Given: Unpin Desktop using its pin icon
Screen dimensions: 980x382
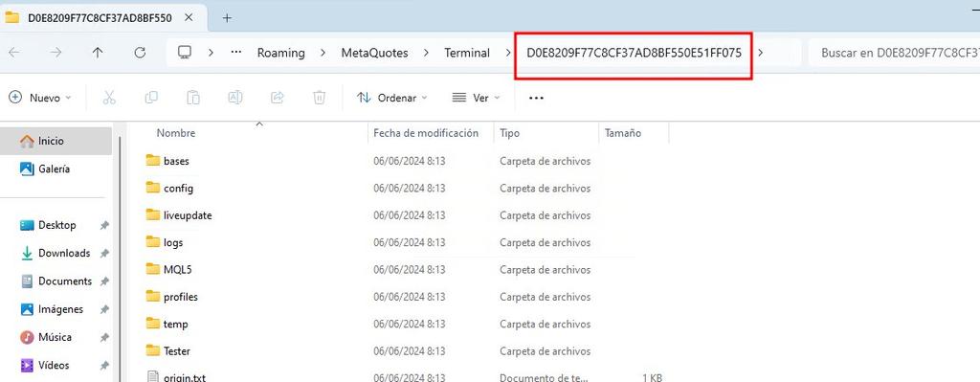Looking at the screenshot, I should click(104, 225).
